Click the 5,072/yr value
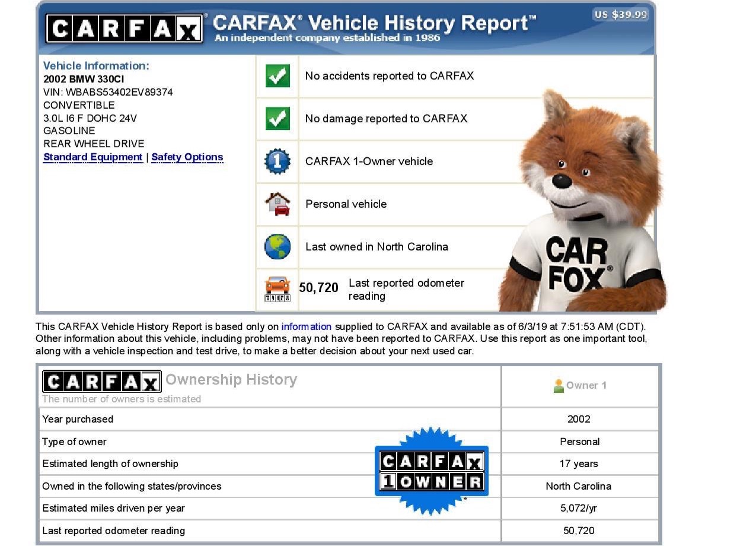 [x=579, y=508]
